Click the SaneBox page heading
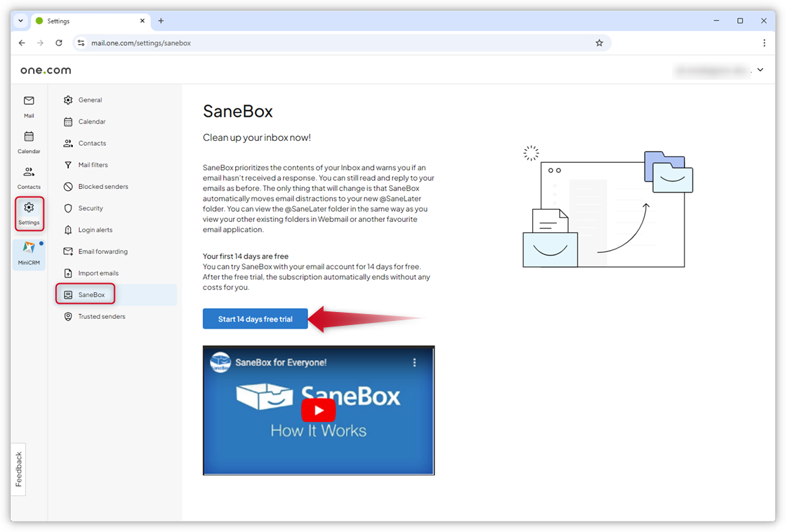This screenshot has width=786, height=532. click(x=238, y=111)
